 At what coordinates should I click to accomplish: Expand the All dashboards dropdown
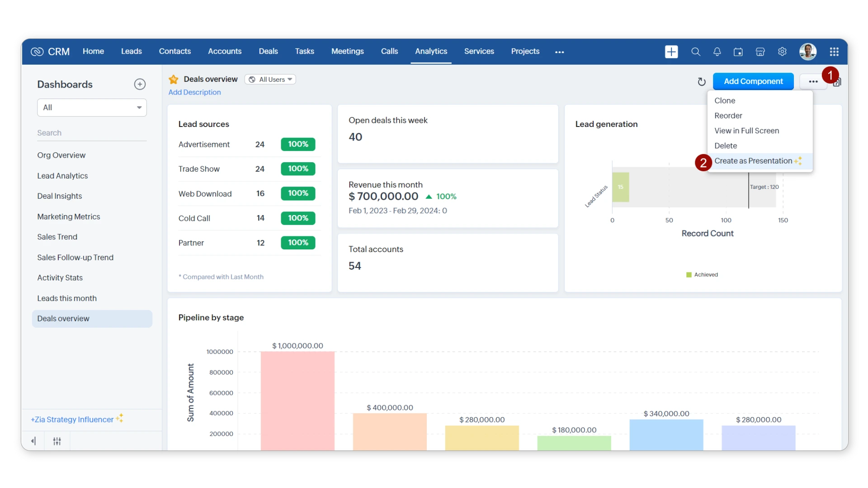click(92, 108)
